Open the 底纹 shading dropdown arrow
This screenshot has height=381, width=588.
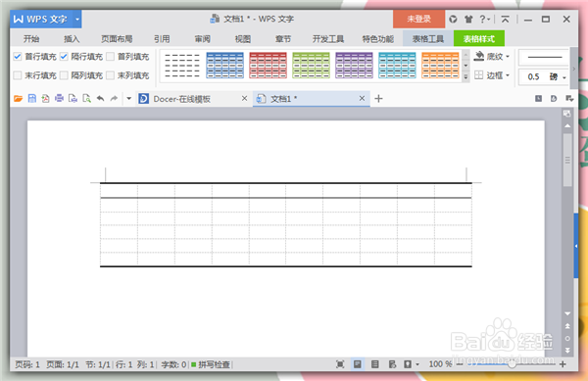coord(508,57)
